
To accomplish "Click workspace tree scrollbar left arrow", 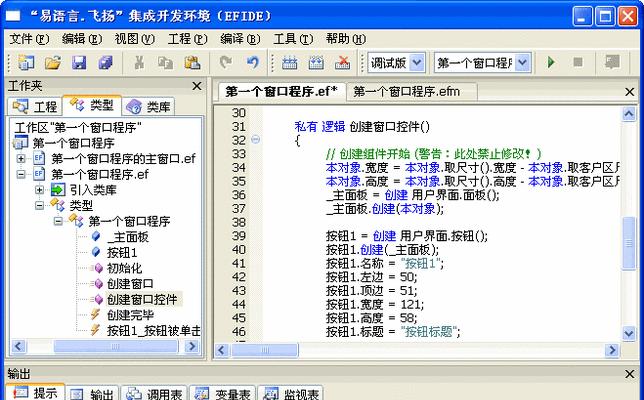I will coord(18,347).
